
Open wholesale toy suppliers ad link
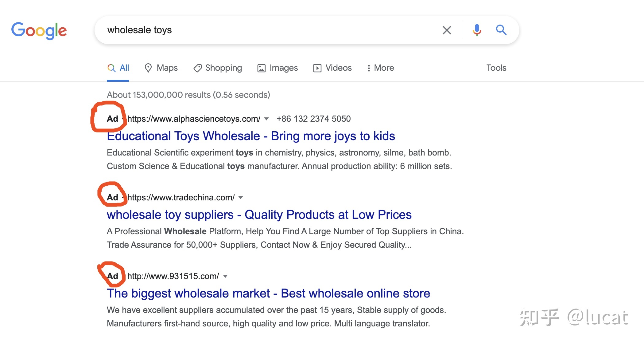coord(259,215)
